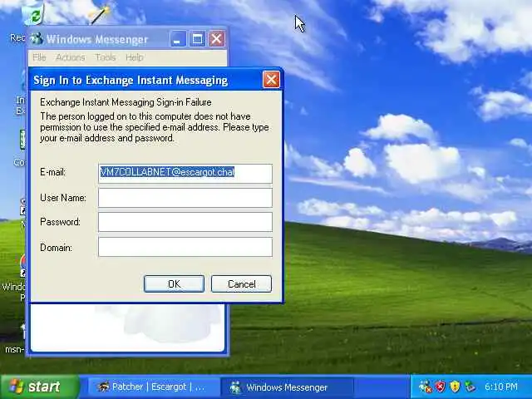Open the yellow Windows Update shield tray icon

tap(455, 387)
